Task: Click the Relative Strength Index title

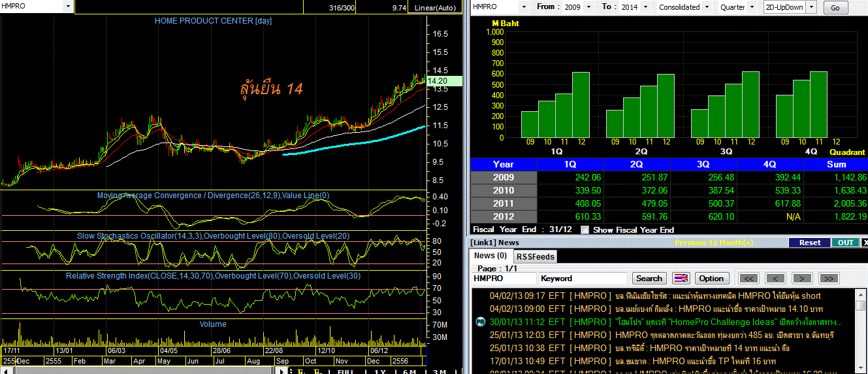Action: click(x=213, y=276)
